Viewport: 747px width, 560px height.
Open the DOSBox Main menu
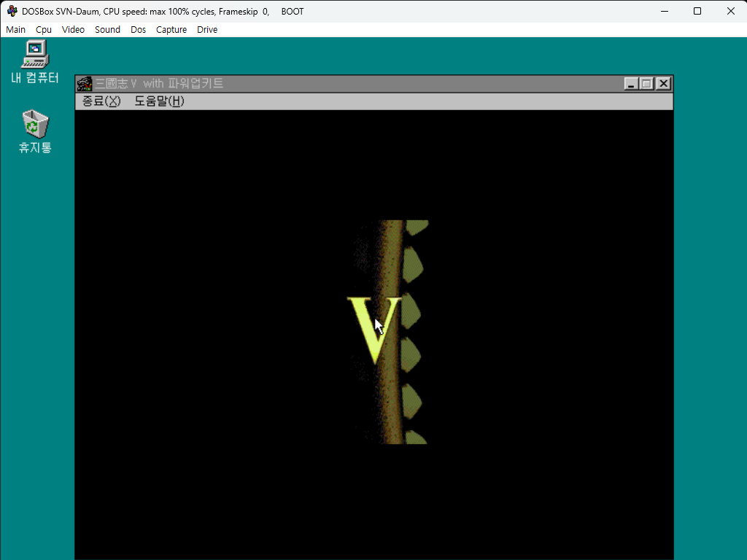coord(16,29)
